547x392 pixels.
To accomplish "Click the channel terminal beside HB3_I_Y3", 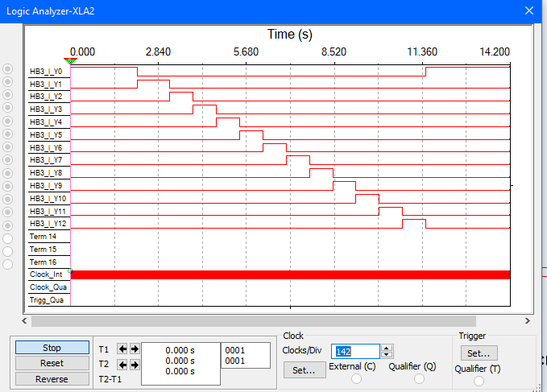I will pyautogui.click(x=8, y=108).
